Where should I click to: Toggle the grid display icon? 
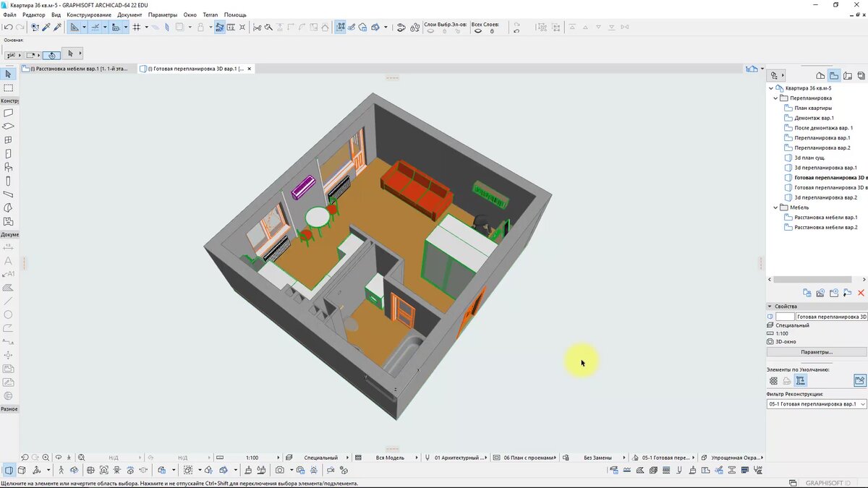[x=136, y=27]
